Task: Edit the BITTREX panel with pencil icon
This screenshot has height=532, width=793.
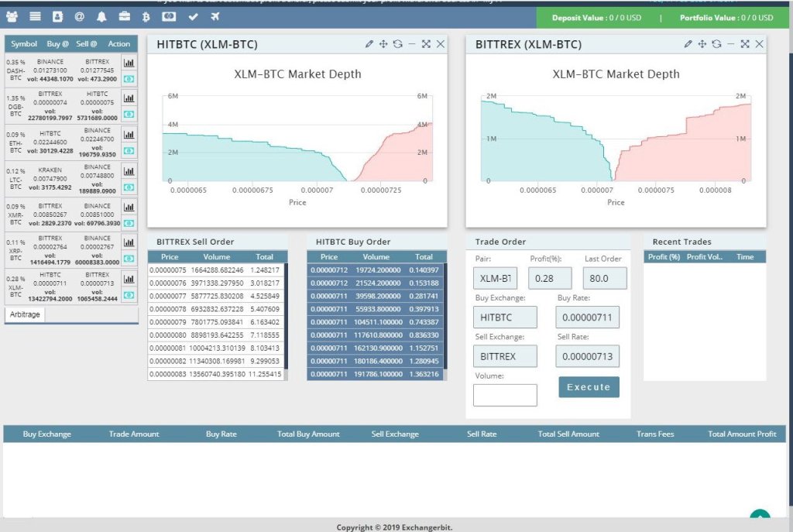Action: pyautogui.click(x=688, y=44)
